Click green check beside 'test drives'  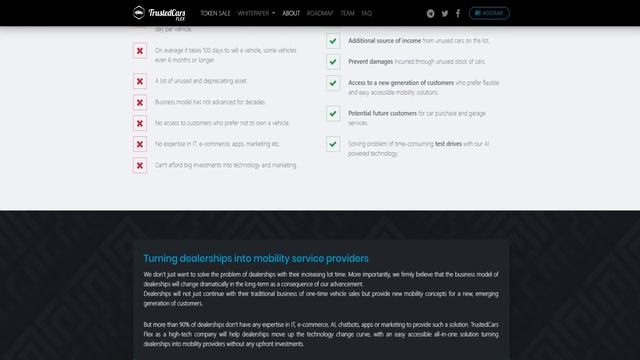333,144
